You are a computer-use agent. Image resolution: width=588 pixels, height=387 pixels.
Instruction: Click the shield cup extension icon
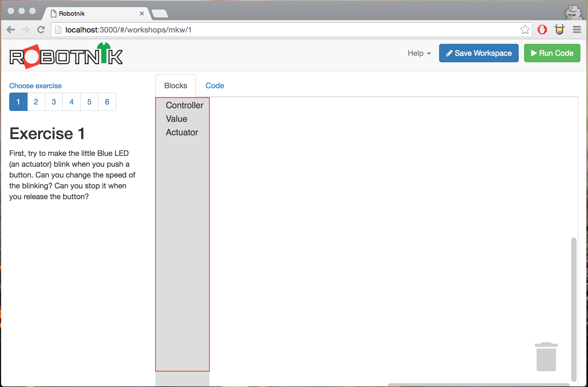[559, 30]
